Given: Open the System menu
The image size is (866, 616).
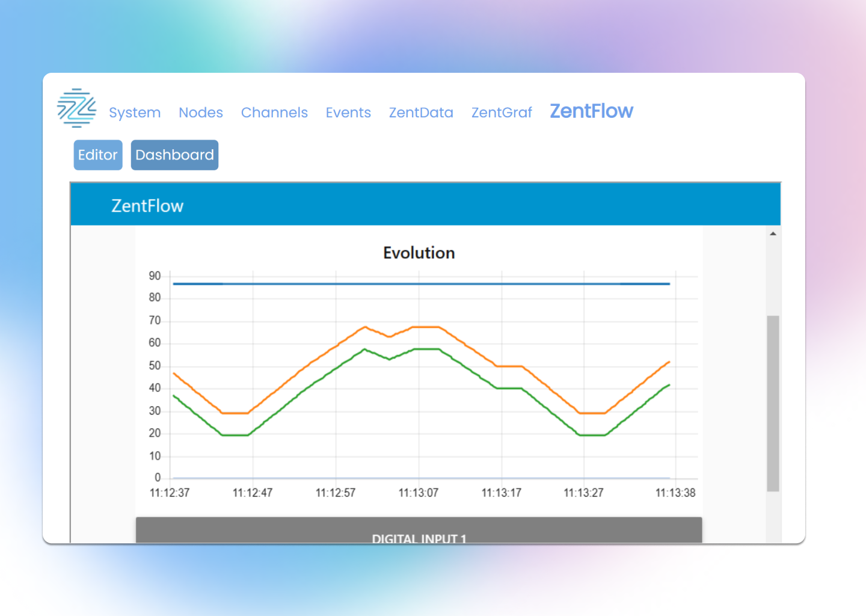Looking at the screenshot, I should [x=135, y=112].
